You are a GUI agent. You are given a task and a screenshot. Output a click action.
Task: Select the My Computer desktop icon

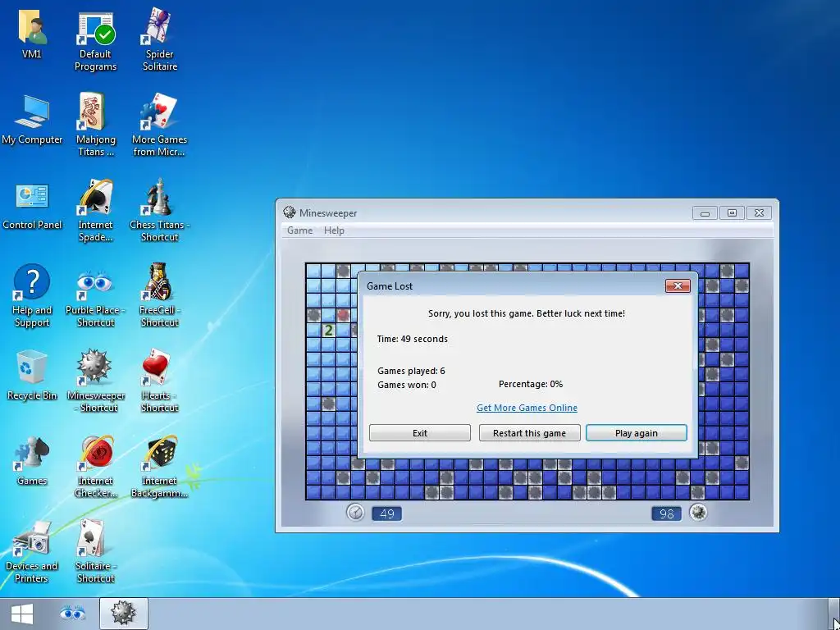(32, 120)
